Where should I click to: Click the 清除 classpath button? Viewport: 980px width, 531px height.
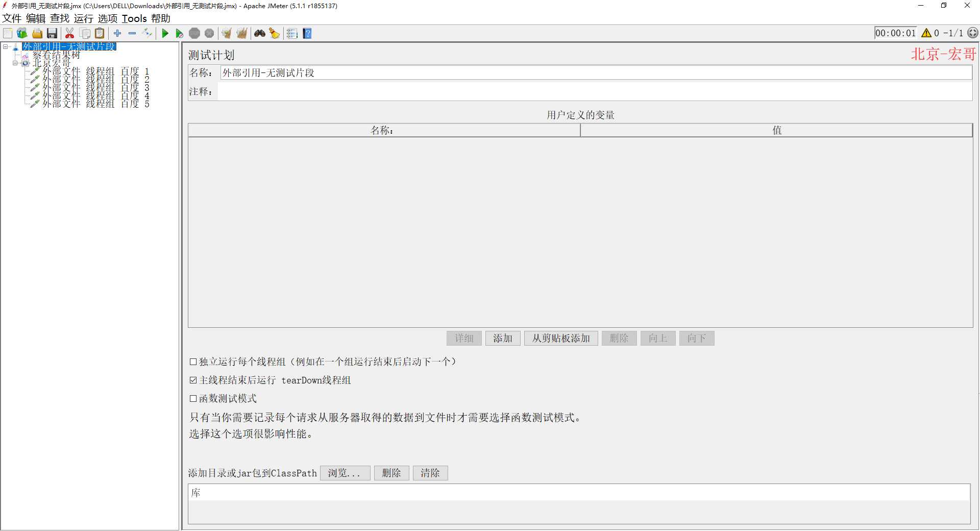(430, 473)
